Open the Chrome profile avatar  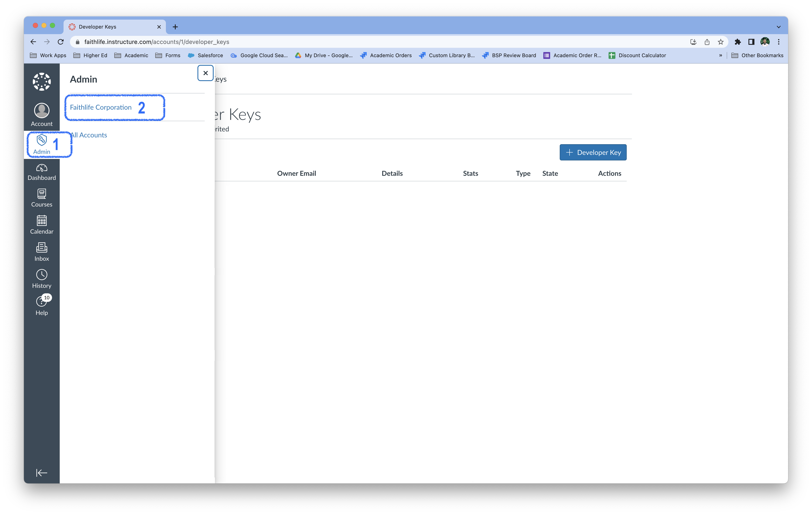click(765, 42)
